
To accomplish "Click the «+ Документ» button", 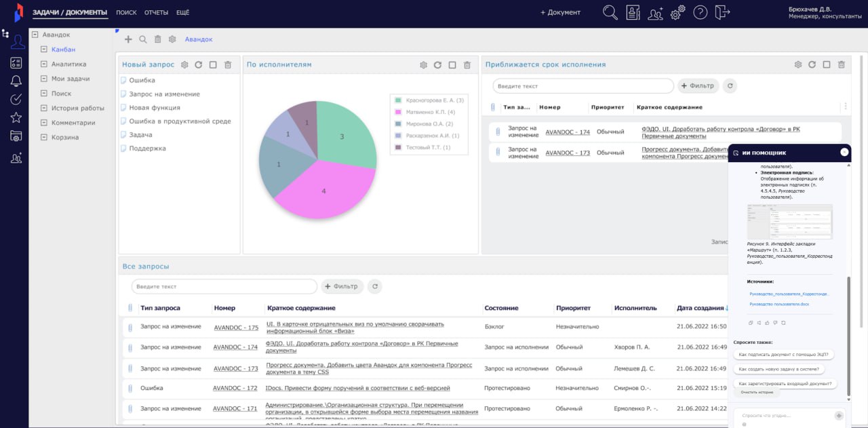I will pyautogui.click(x=560, y=13).
